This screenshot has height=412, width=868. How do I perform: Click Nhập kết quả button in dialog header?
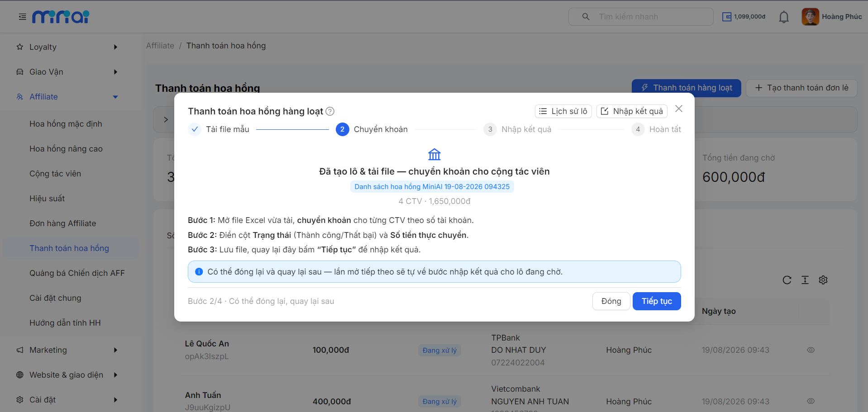(632, 111)
